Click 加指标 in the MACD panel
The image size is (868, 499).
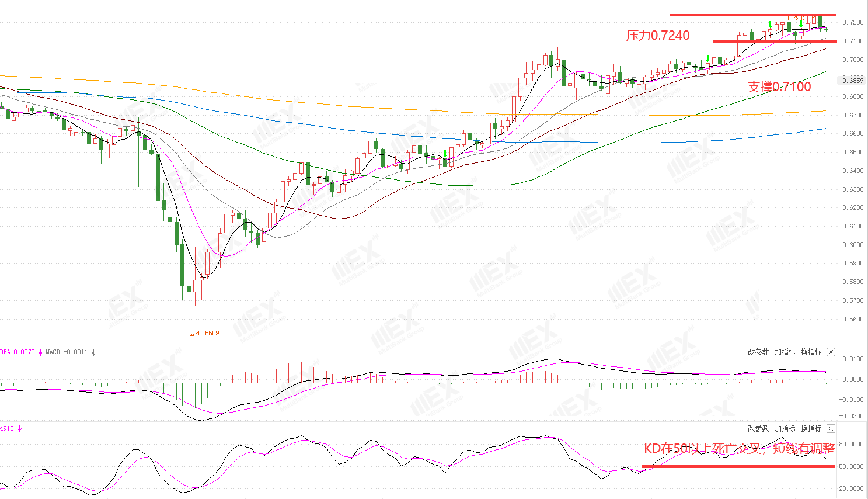point(785,352)
